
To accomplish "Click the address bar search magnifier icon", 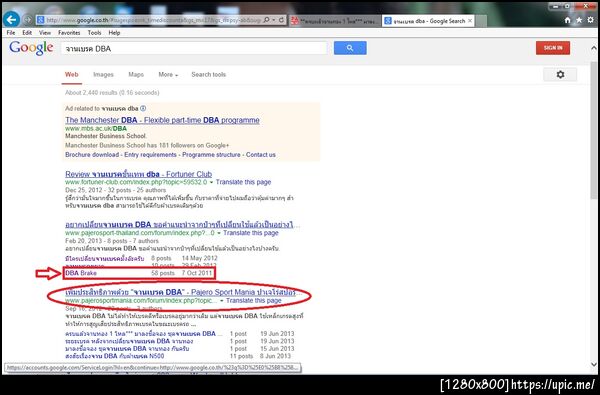I will (266, 20).
